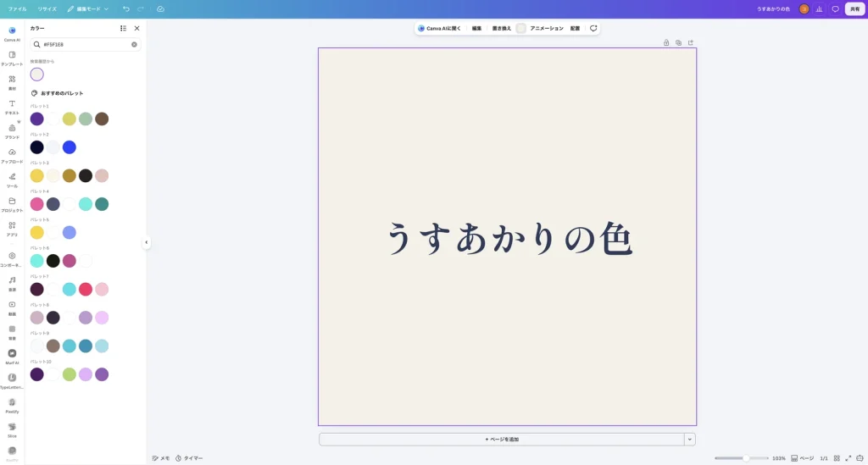Click the うすあかりの色 canvas text

click(509, 238)
